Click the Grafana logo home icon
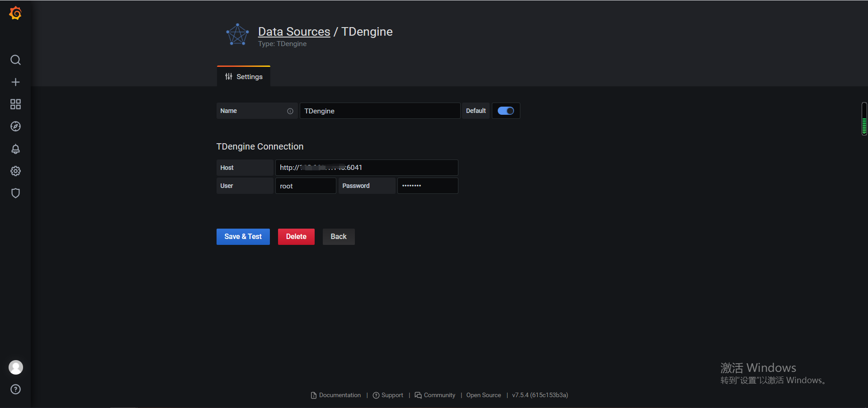 point(15,13)
